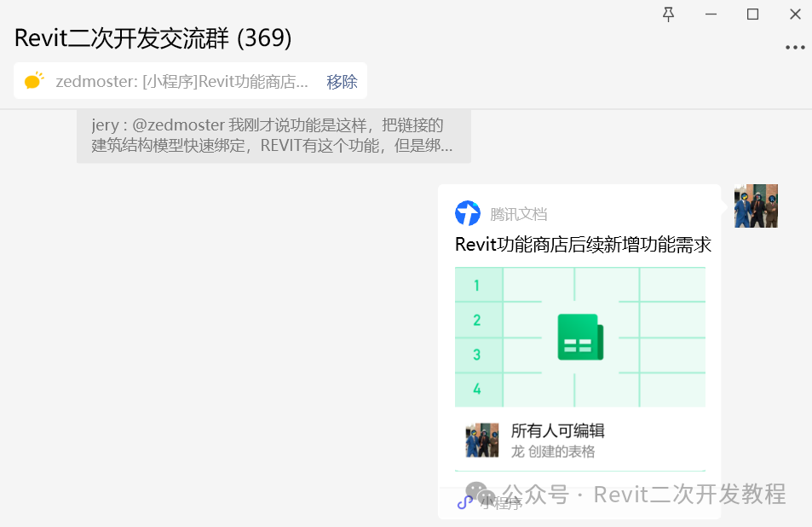Minimize the chat window
812x527 pixels.
(711, 14)
